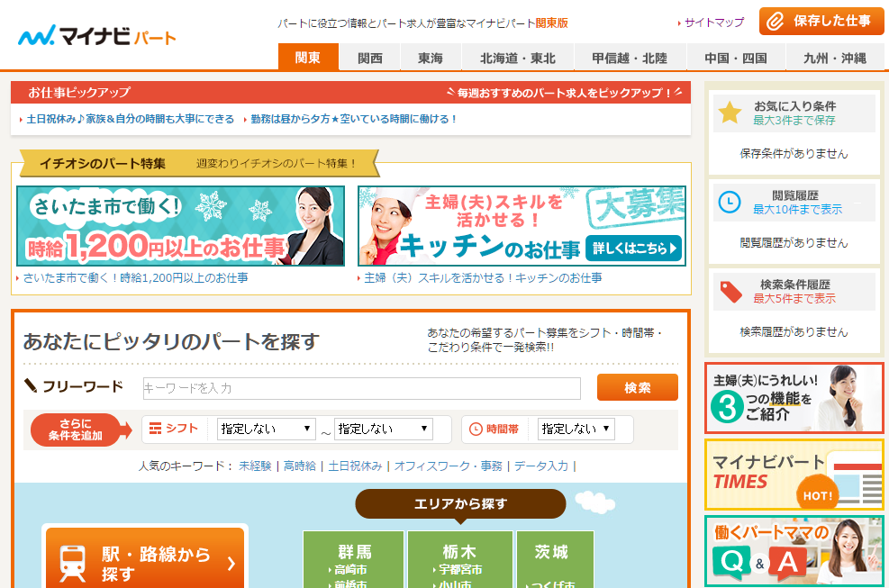The image size is (889, 588).
Task: Open the first シフト 指定しない dropdown
Action: (x=266, y=429)
